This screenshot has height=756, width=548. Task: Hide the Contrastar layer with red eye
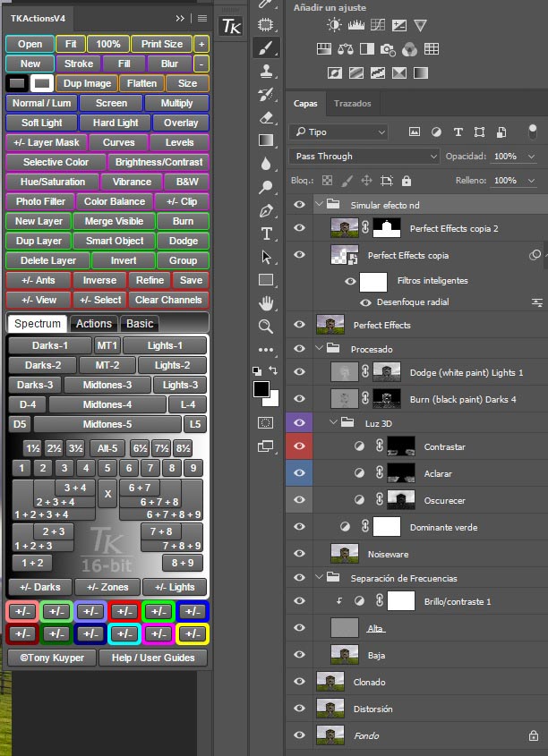pyautogui.click(x=300, y=446)
